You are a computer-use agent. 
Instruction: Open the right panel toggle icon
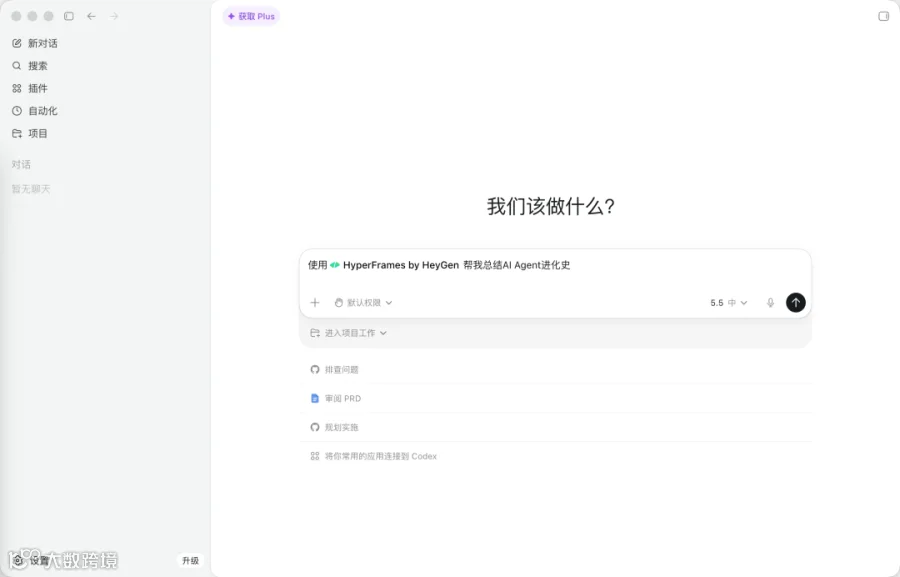[883, 16]
